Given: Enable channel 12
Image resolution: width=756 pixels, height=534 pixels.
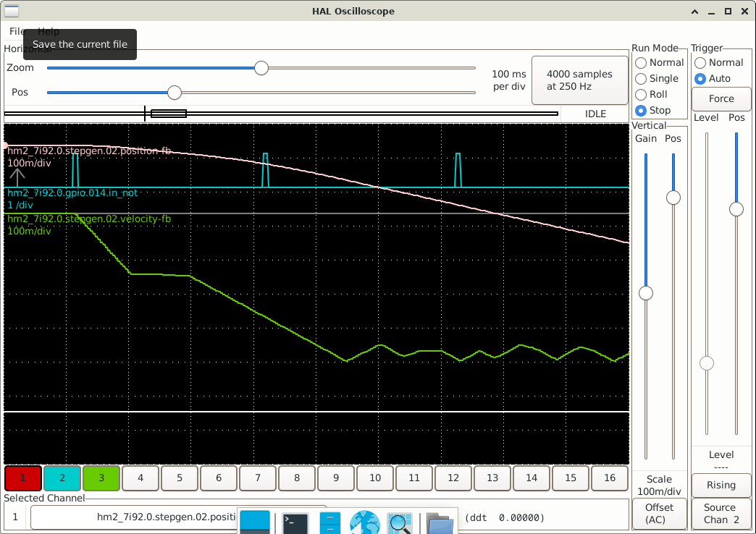Looking at the screenshot, I should coord(453,478).
